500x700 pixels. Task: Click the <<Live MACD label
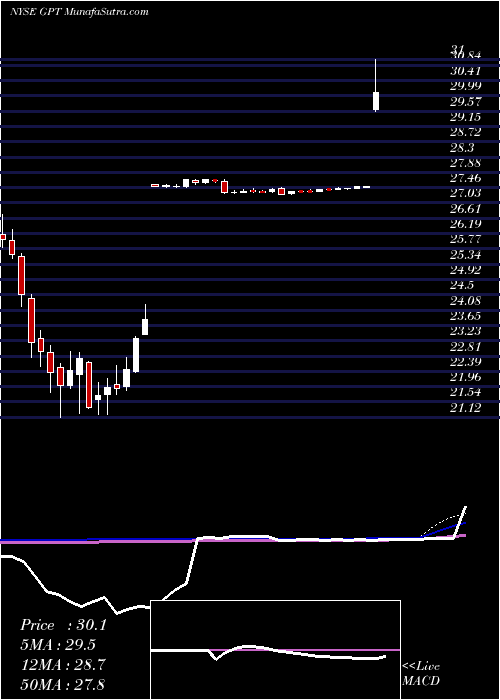pyautogui.click(x=421, y=674)
